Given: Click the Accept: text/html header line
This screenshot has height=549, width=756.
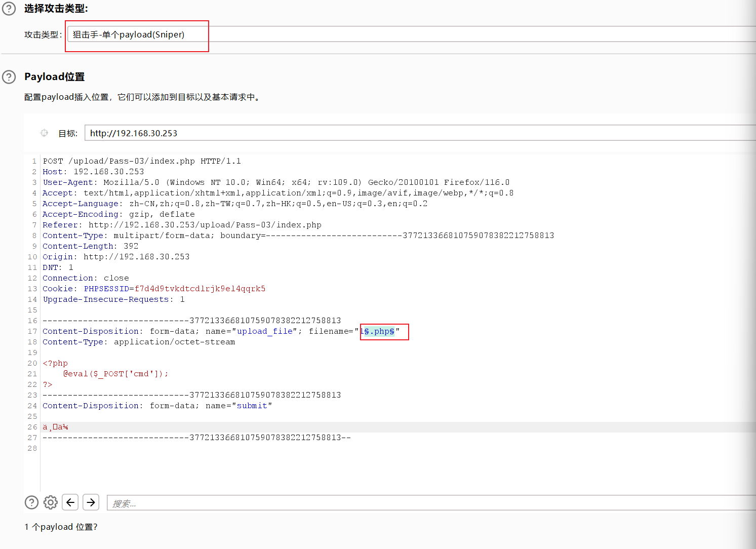Looking at the screenshot, I should [x=278, y=193].
